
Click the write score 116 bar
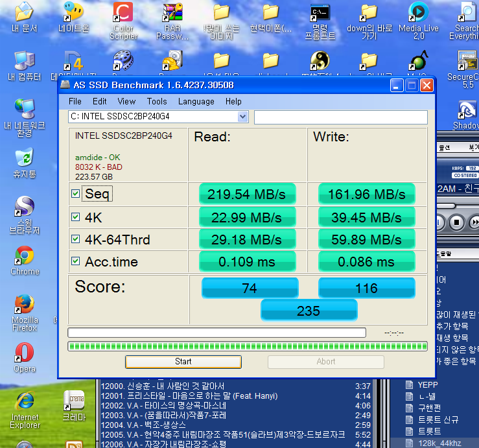[367, 288]
